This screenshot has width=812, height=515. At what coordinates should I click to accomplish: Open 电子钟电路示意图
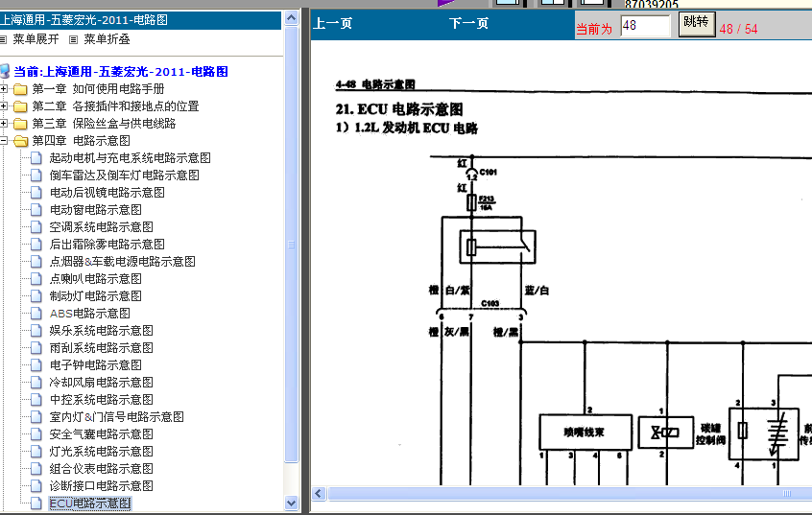click(x=96, y=364)
